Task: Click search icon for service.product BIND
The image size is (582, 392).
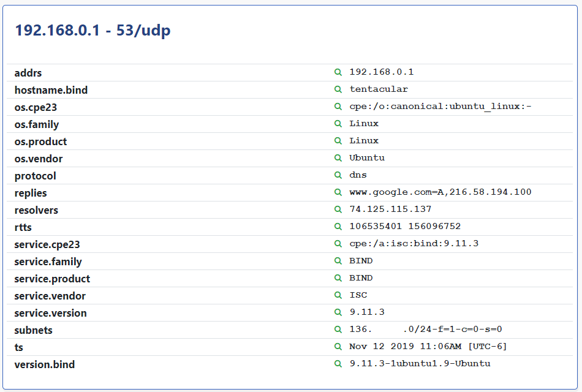Action: coord(338,278)
